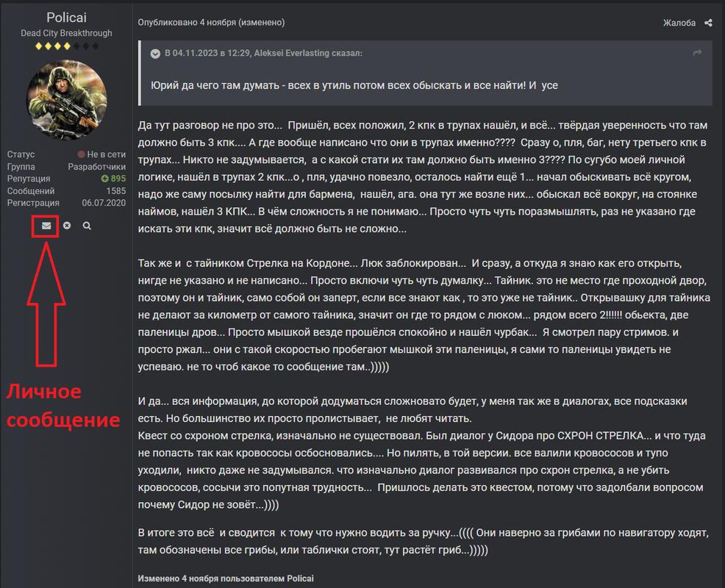Open personal message envelope icon
The height and width of the screenshot is (588, 725).
46,226
